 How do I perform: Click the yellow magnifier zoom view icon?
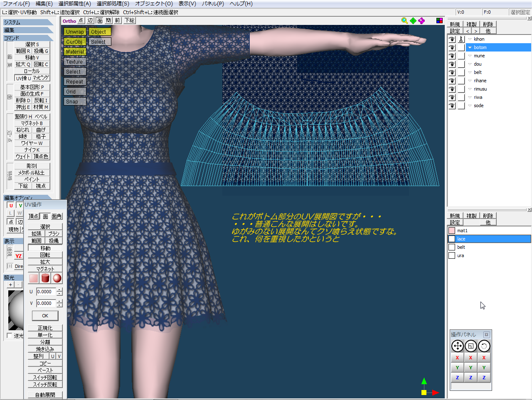(x=404, y=21)
